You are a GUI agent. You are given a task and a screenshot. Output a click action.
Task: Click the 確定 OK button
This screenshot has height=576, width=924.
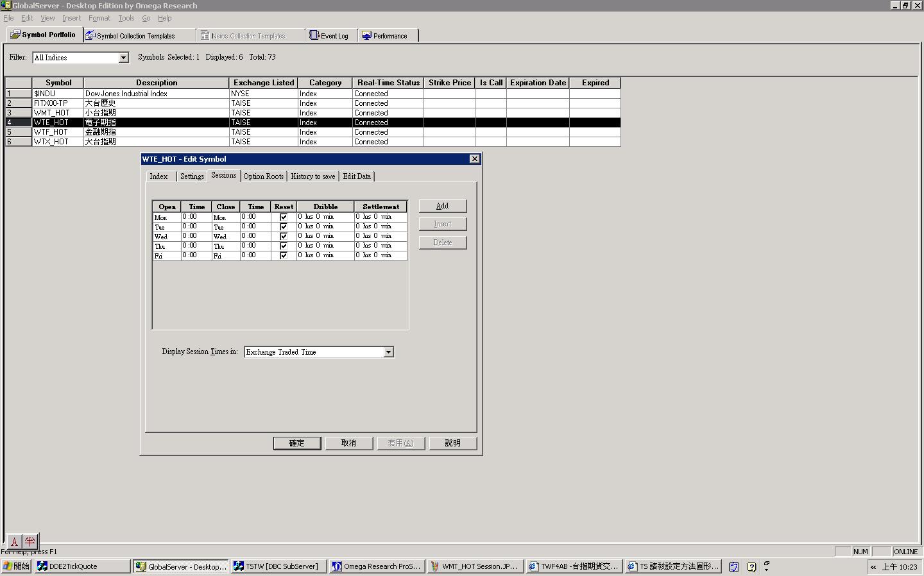click(297, 443)
